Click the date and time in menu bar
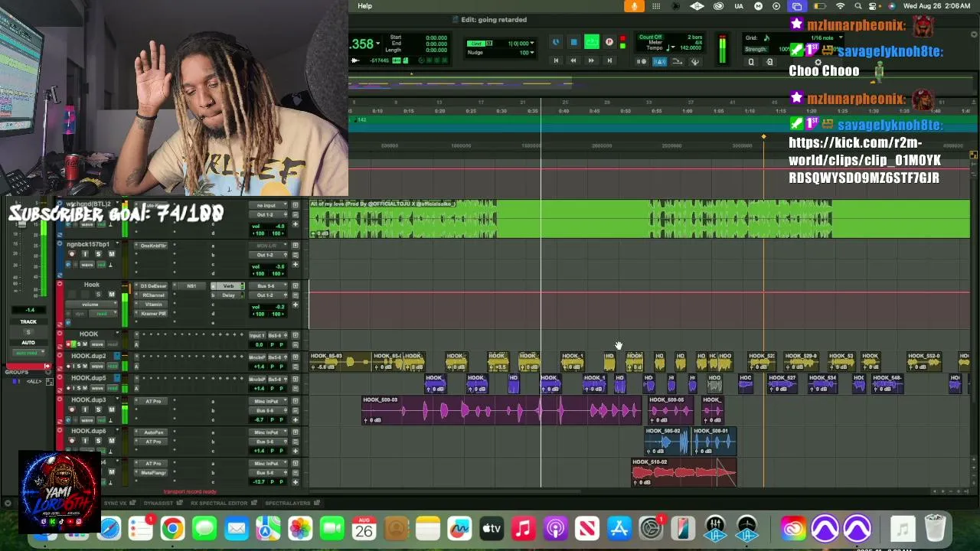 (x=936, y=6)
